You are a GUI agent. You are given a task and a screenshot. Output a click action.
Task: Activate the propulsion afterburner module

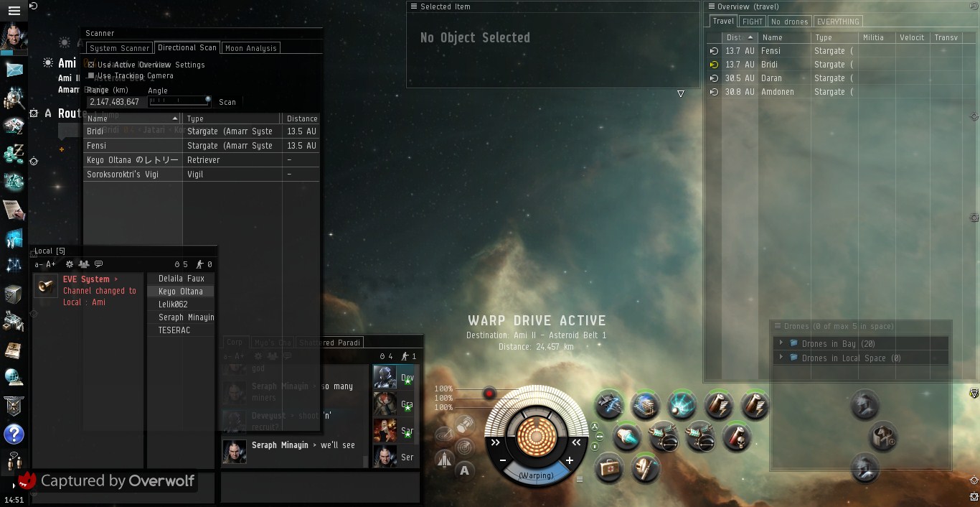coord(627,436)
